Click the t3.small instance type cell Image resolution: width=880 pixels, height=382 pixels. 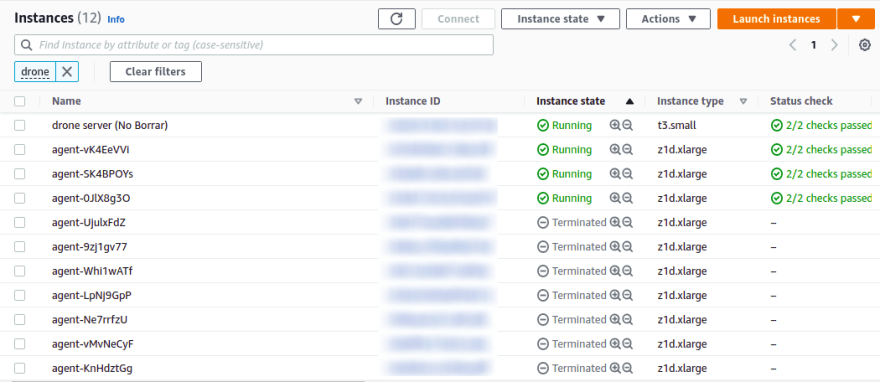pos(677,126)
